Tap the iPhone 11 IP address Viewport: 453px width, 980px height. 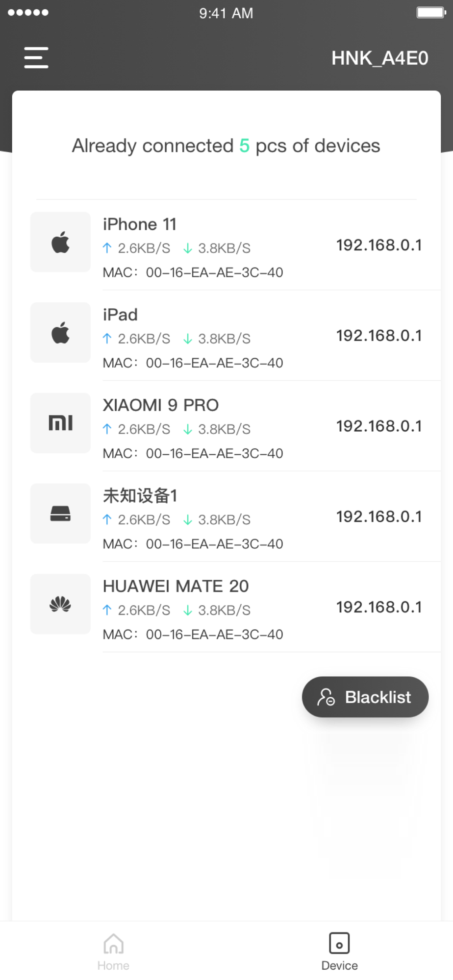(379, 245)
